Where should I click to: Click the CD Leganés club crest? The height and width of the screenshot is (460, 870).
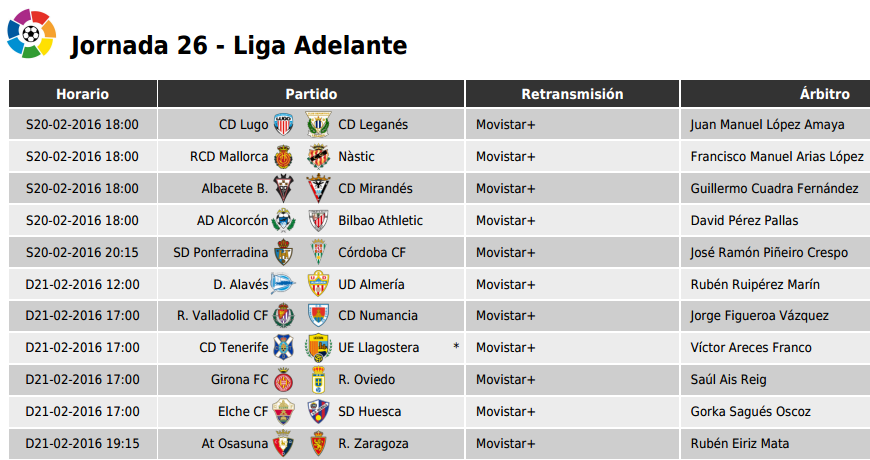coord(318,124)
